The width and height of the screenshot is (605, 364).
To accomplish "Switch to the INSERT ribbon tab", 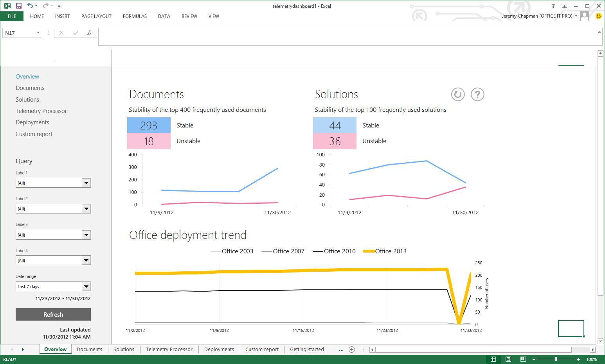I will pyautogui.click(x=63, y=16).
